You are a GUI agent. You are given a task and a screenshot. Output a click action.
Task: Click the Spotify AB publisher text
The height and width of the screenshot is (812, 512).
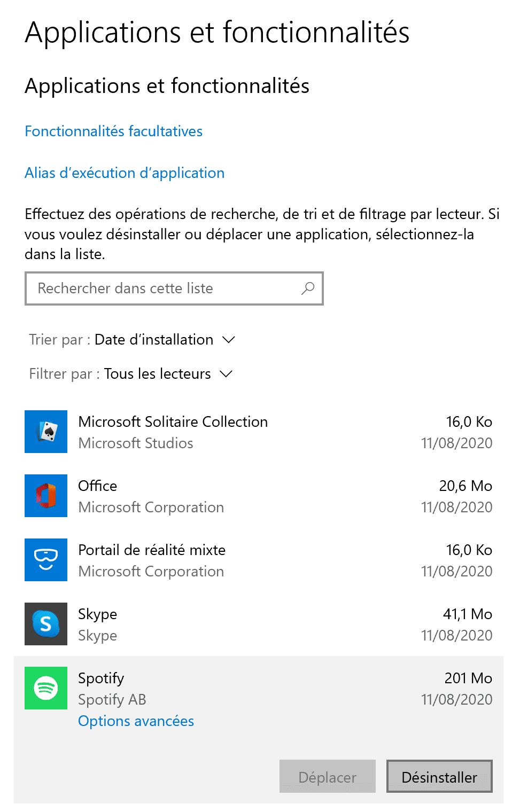(112, 700)
